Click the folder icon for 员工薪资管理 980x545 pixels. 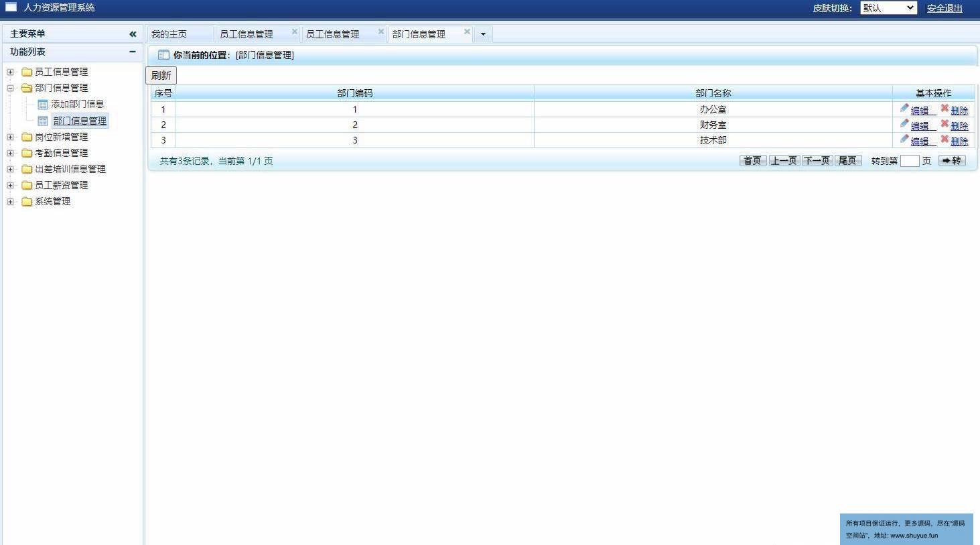(x=27, y=185)
